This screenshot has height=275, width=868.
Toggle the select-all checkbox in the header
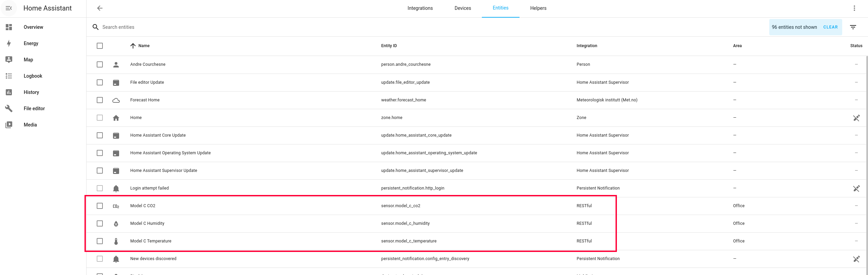100,46
